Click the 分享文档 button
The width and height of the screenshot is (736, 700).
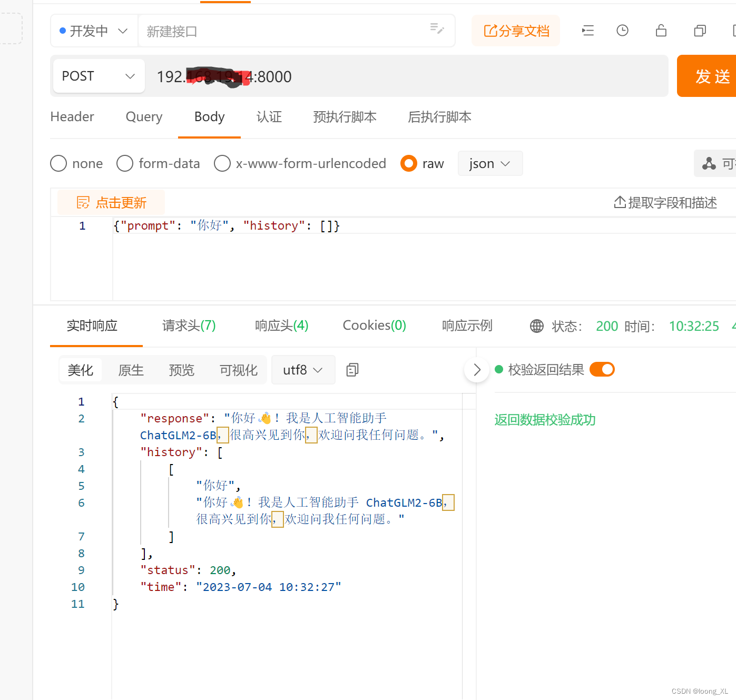tap(516, 31)
